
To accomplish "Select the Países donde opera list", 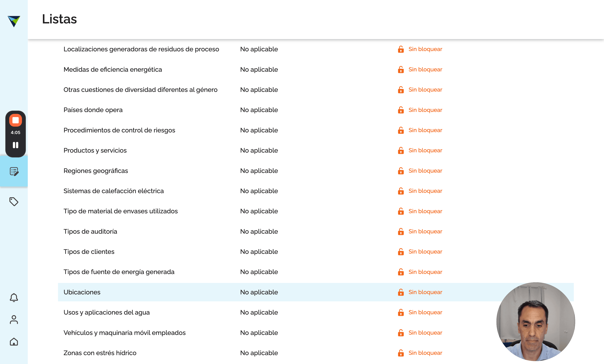I will (93, 110).
